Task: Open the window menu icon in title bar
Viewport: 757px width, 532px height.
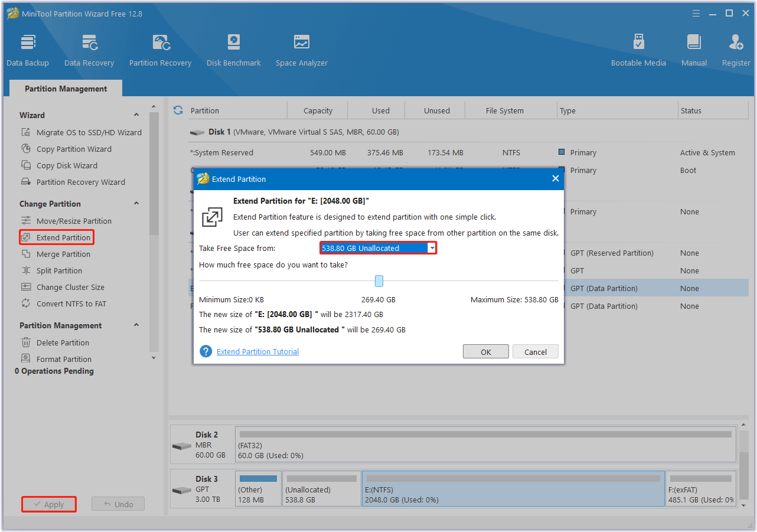Action: 697,13
